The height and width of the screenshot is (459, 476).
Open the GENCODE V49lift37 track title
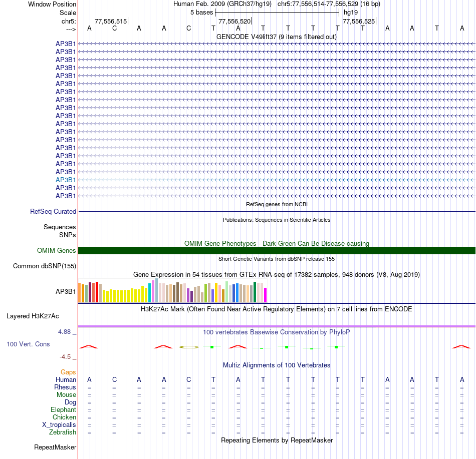pyautogui.click(x=277, y=37)
